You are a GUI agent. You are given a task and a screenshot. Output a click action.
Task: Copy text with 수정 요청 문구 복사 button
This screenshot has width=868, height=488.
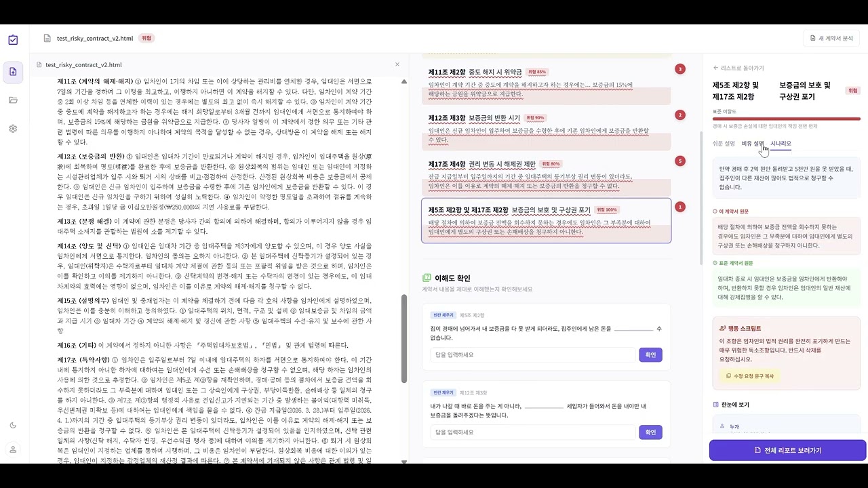tap(749, 375)
